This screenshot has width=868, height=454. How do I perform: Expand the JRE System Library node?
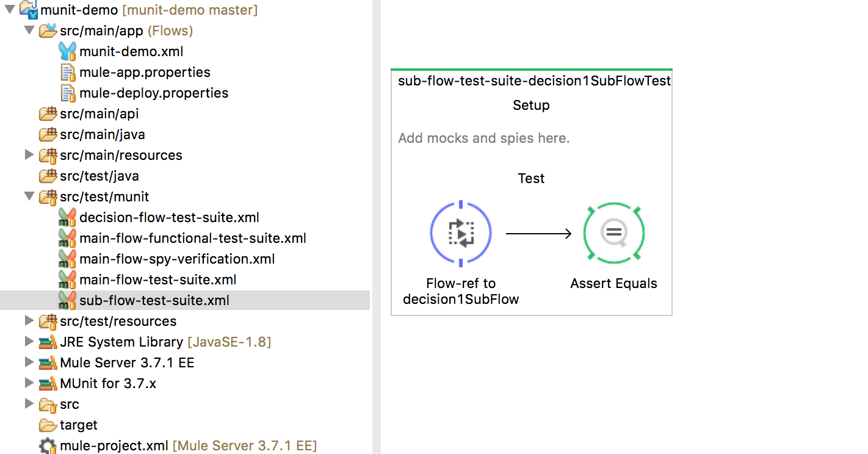(29, 342)
